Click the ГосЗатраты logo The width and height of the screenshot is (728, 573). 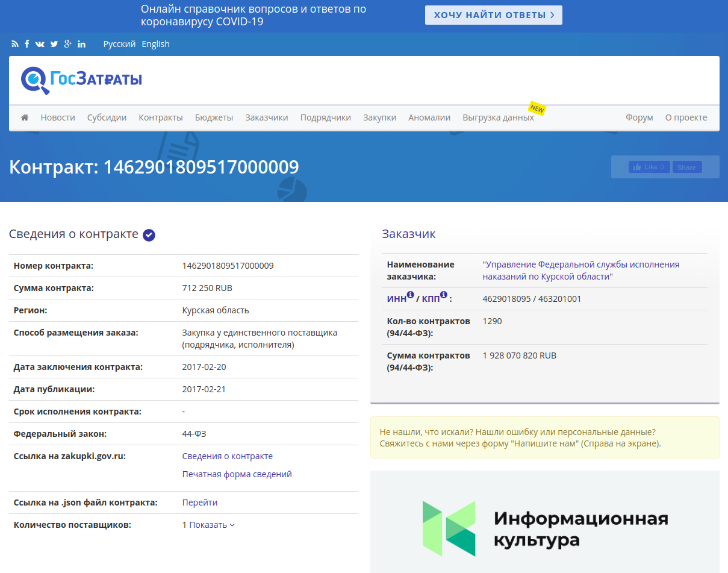pyautogui.click(x=82, y=80)
